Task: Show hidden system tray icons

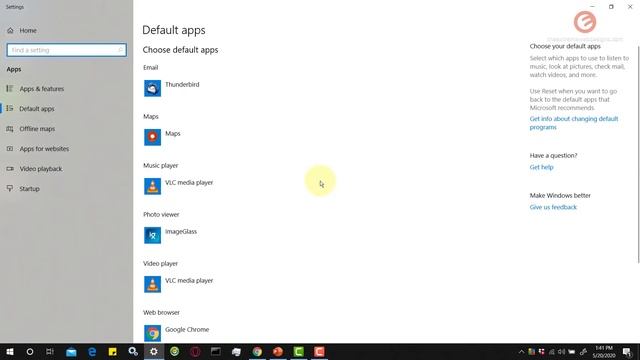Action: pyautogui.click(x=521, y=351)
